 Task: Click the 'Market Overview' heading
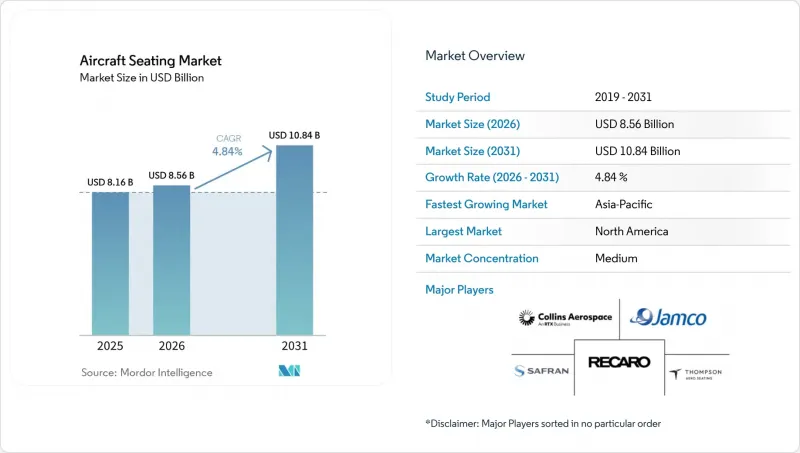click(475, 56)
